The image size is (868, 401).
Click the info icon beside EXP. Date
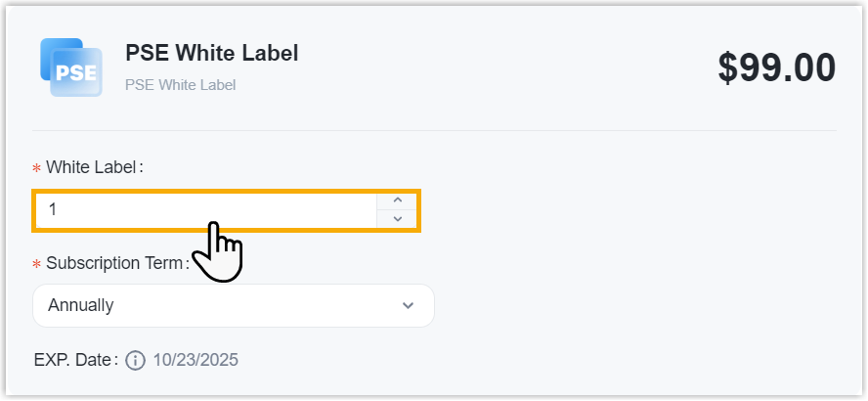tap(136, 361)
